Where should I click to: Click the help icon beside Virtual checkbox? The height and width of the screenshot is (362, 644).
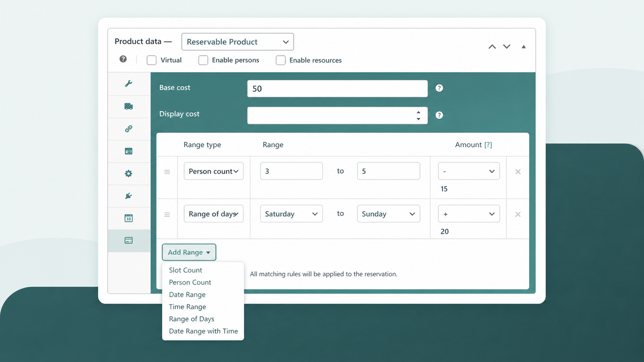point(123,59)
